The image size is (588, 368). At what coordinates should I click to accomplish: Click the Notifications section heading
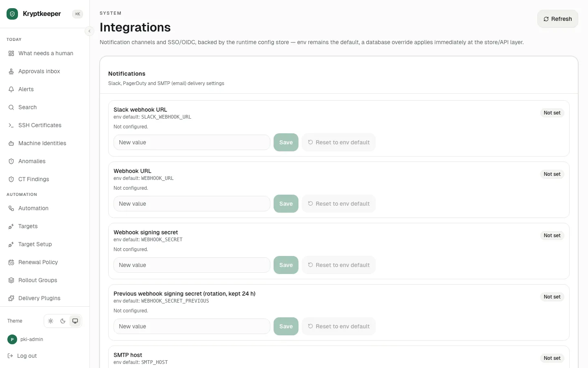(x=127, y=74)
